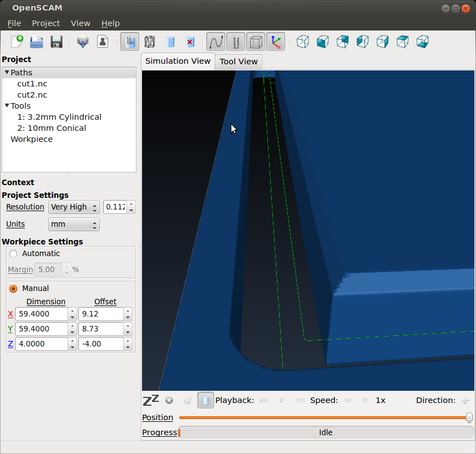Collapse the Paths tree node
Viewport: 476px width, 454px height.
click(7, 73)
